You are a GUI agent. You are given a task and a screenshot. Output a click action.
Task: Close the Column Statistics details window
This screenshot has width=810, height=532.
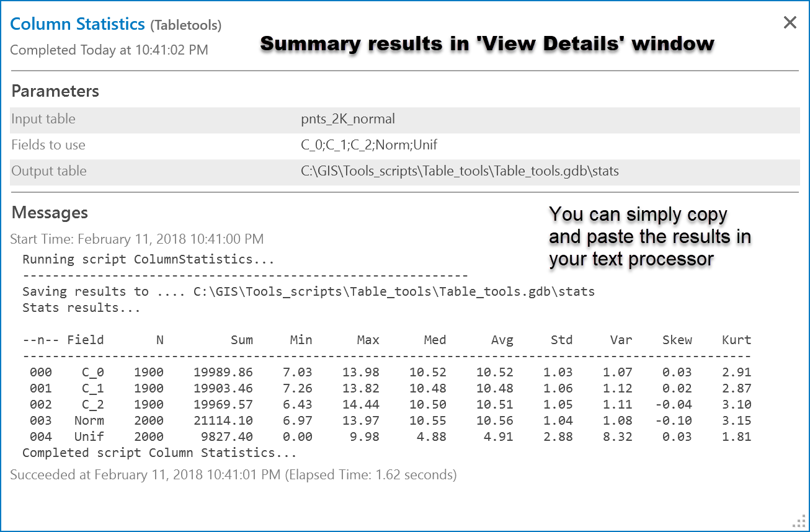point(790,23)
